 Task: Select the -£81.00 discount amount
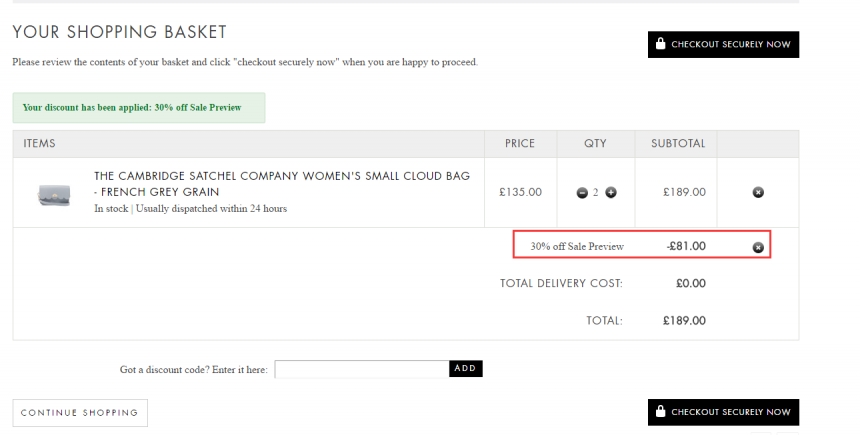(686, 246)
